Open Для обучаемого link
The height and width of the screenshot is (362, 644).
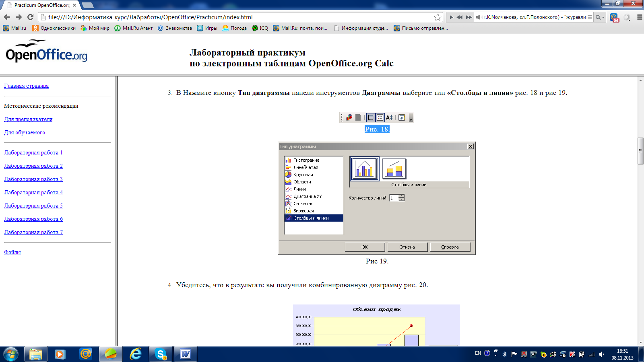(x=25, y=132)
